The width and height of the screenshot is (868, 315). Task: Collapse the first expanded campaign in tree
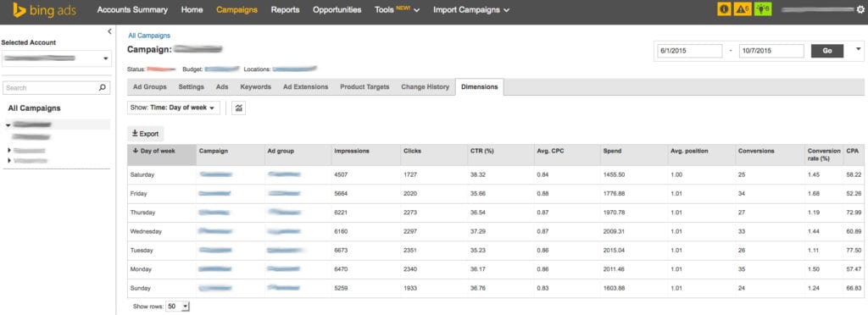(8, 124)
